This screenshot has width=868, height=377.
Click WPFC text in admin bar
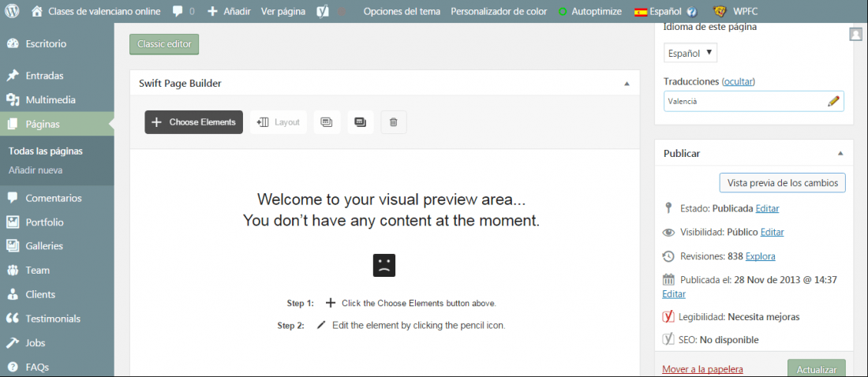click(x=746, y=11)
